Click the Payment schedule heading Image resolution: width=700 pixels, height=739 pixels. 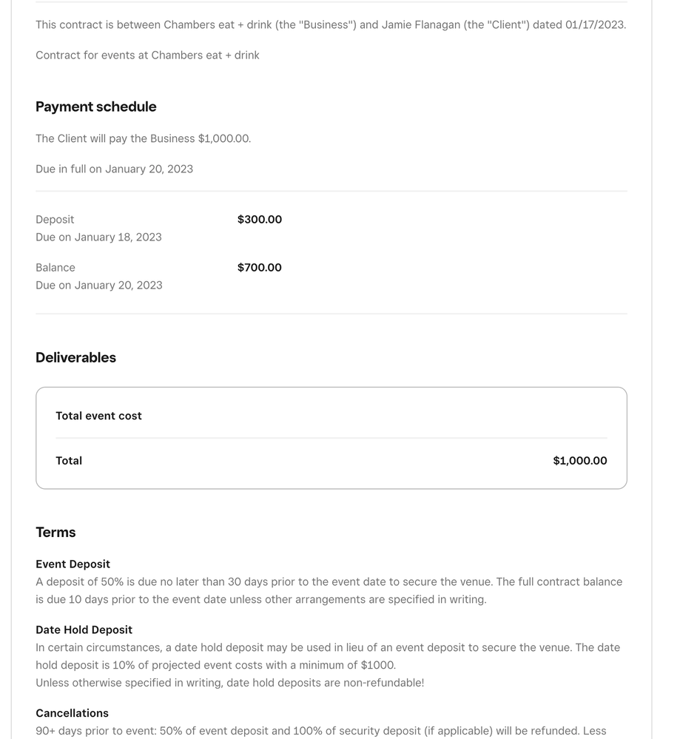(95, 107)
